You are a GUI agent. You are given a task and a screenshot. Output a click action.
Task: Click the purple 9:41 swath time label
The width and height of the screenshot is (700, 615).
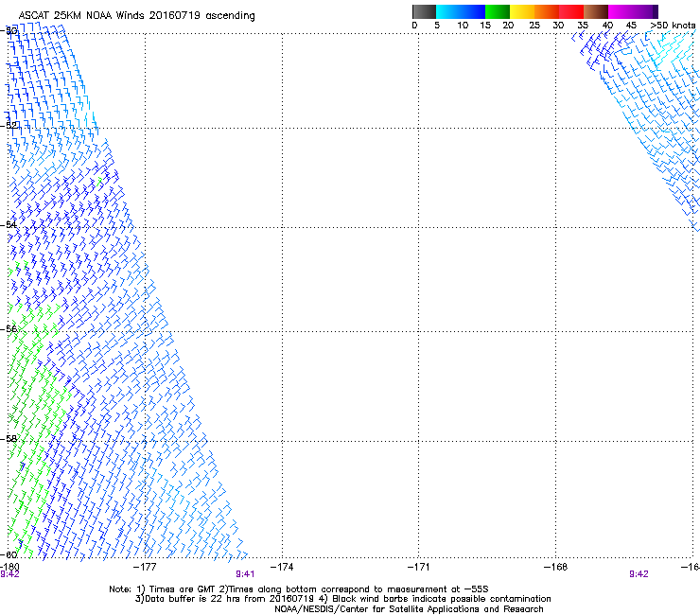tap(245, 574)
